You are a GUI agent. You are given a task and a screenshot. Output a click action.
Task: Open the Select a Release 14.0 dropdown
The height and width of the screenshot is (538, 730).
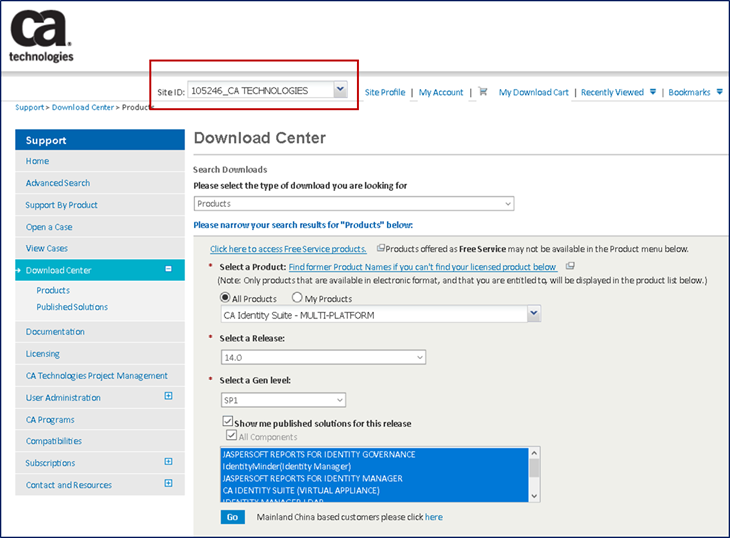pyautogui.click(x=323, y=357)
